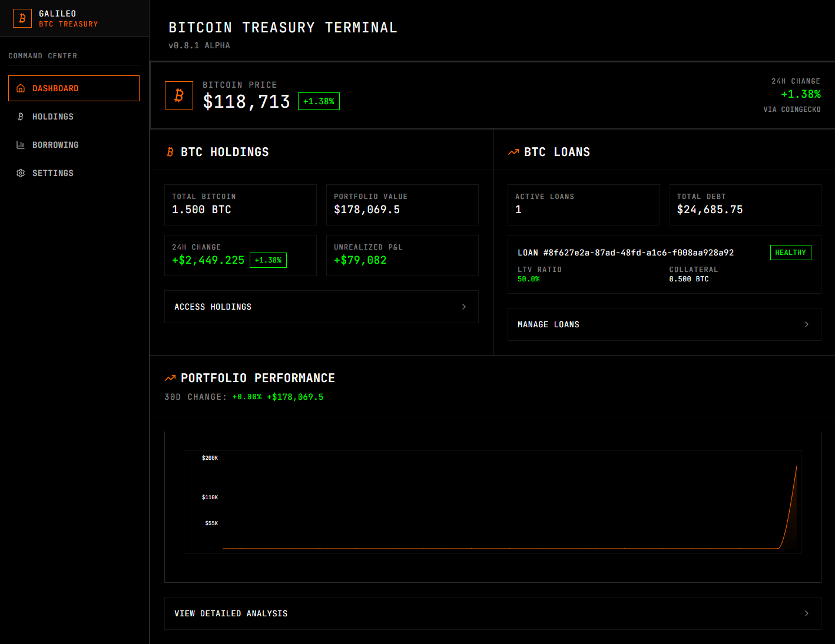
Task: Click the Settings gear icon
Action: point(21,173)
